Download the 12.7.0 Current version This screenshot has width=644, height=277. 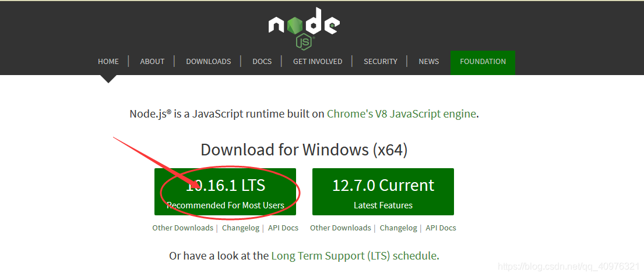coord(383,191)
